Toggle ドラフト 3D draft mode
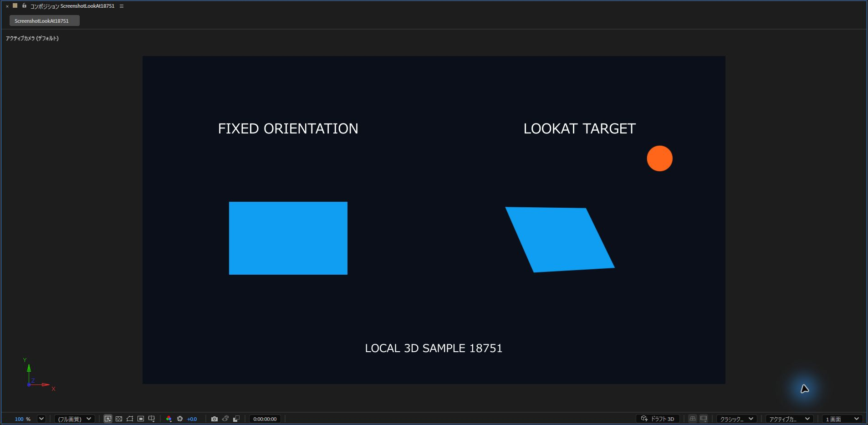Screen dimensions: 868x425 pyautogui.click(x=658, y=419)
